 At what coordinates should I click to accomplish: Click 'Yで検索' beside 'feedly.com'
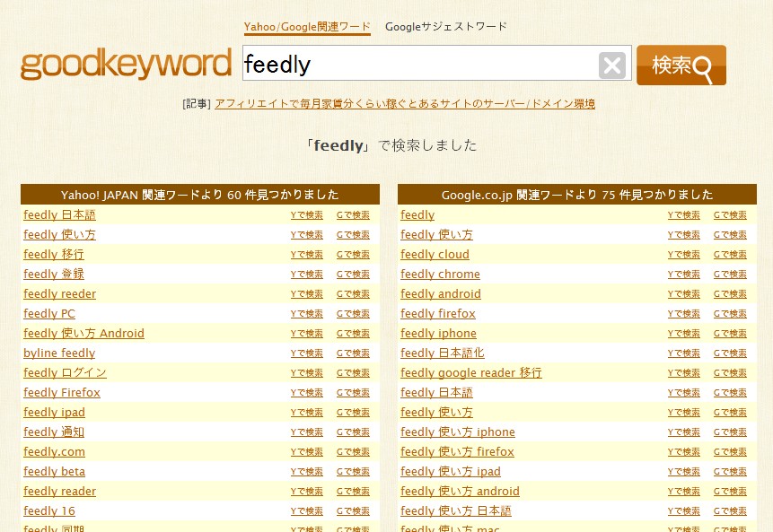tap(307, 452)
